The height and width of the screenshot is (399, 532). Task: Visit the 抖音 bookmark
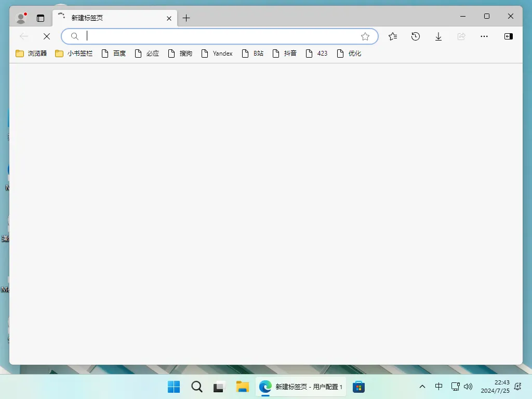(x=285, y=53)
